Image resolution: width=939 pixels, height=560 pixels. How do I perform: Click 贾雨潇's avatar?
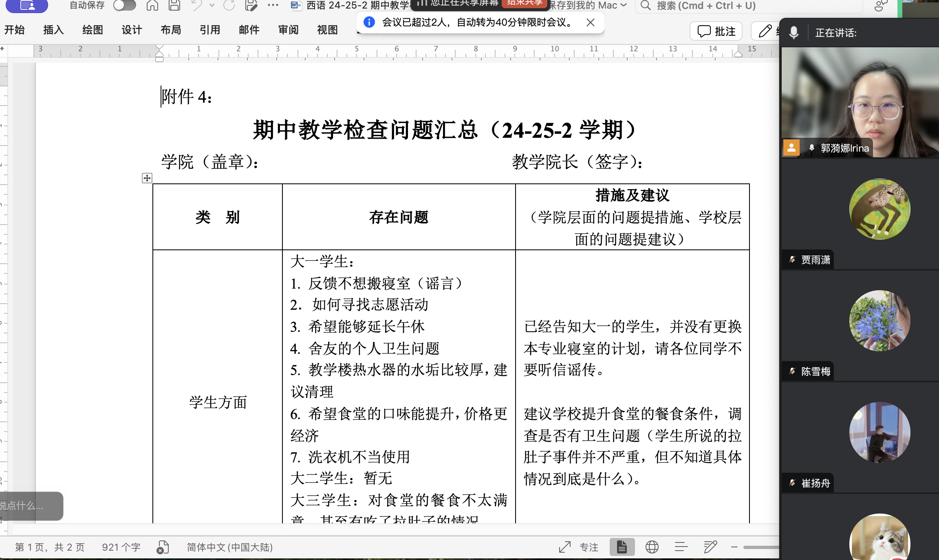879,209
